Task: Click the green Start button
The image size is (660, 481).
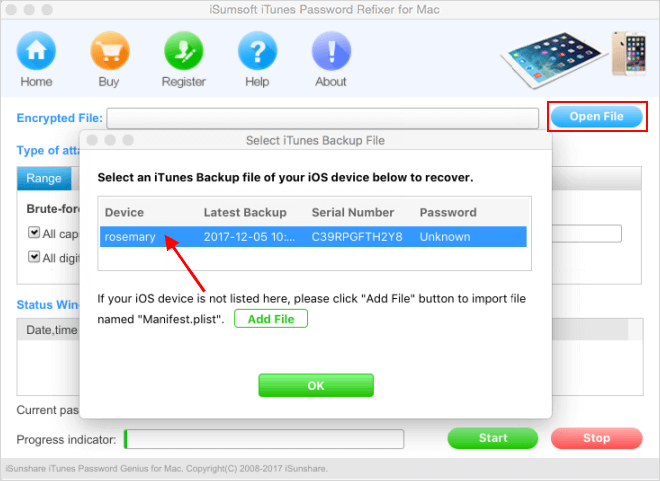Action: point(492,438)
